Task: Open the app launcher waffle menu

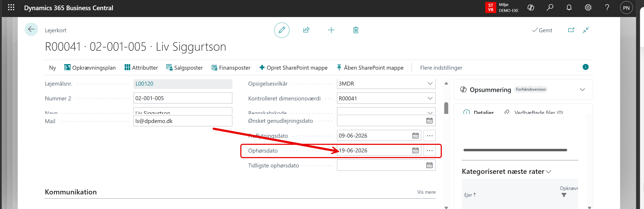Action: pos(11,8)
